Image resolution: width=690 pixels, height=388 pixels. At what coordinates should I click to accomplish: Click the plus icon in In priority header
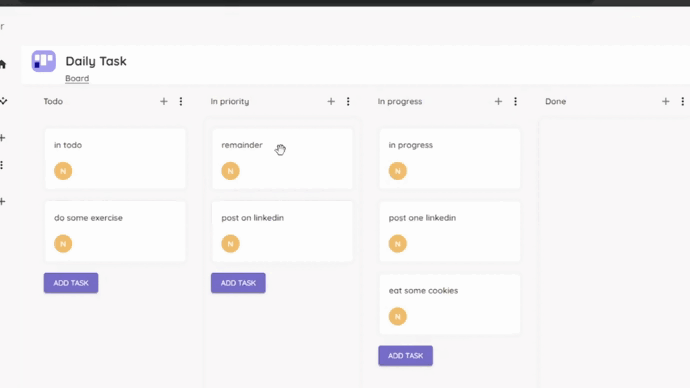(331, 102)
